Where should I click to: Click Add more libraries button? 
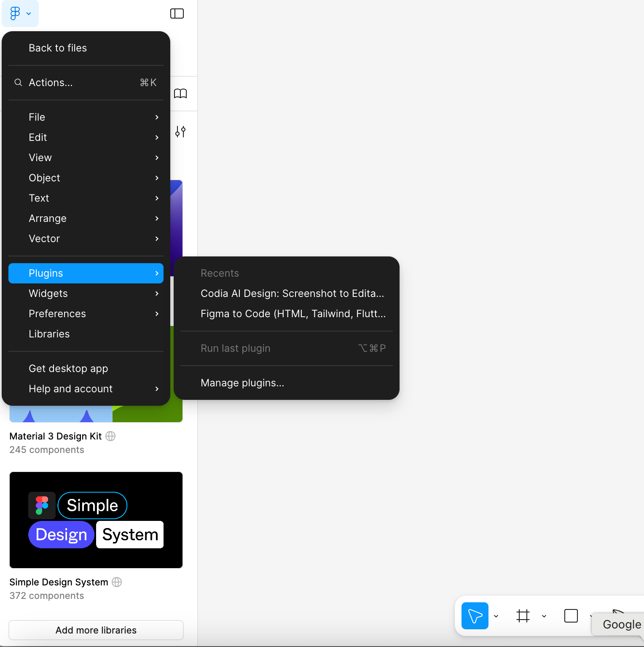(96, 630)
